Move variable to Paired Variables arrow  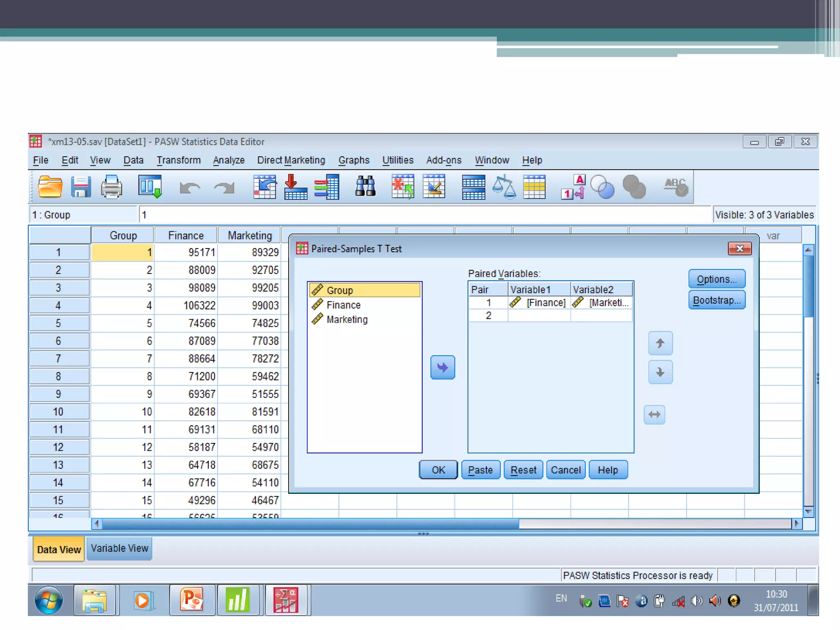443,367
